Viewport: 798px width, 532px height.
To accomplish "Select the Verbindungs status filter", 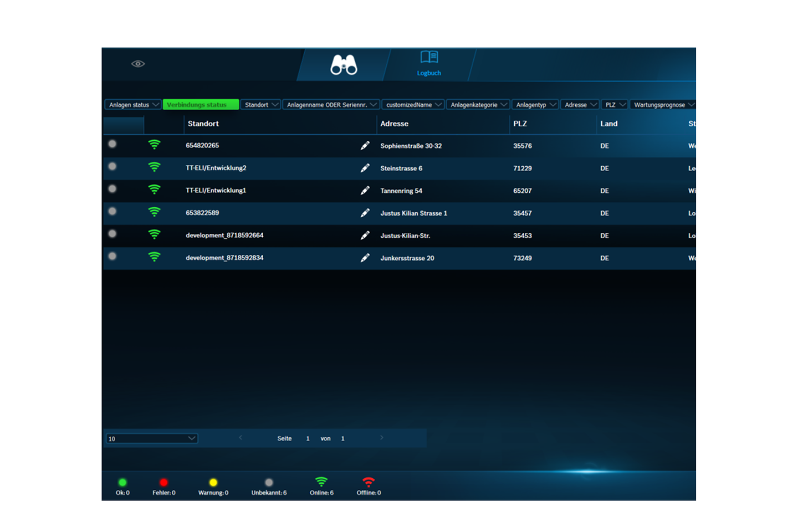I will pos(201,105).
